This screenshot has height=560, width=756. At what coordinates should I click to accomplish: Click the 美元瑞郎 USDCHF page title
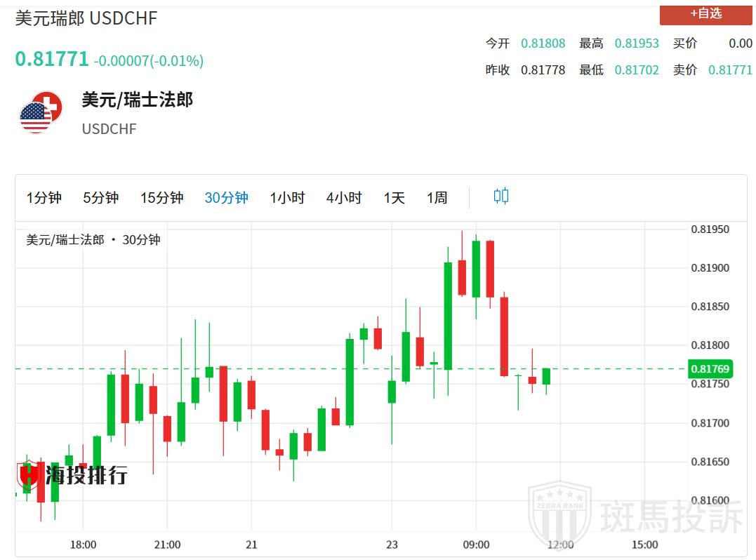click(x=86, y=18)
